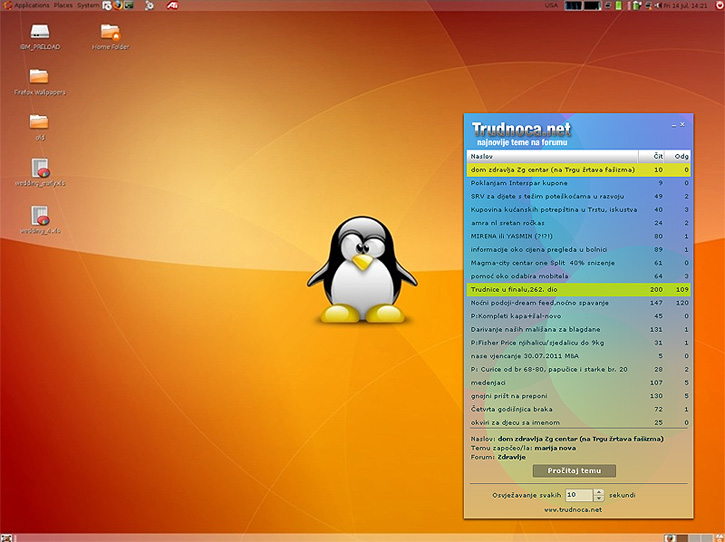Select row 'Magma-city centar one Split'
This screenshot has width=725, height=542.
pyautogui.click(x=578, y=263)
